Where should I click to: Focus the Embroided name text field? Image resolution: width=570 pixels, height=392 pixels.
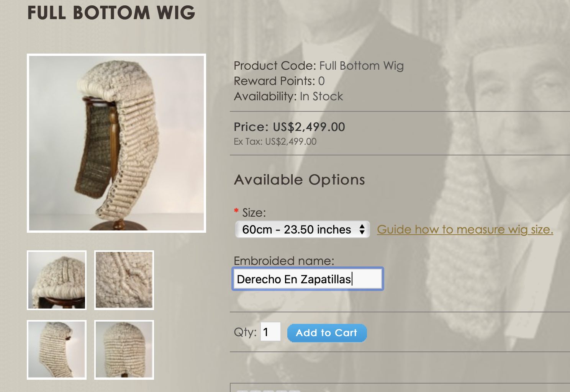(307, 279)
